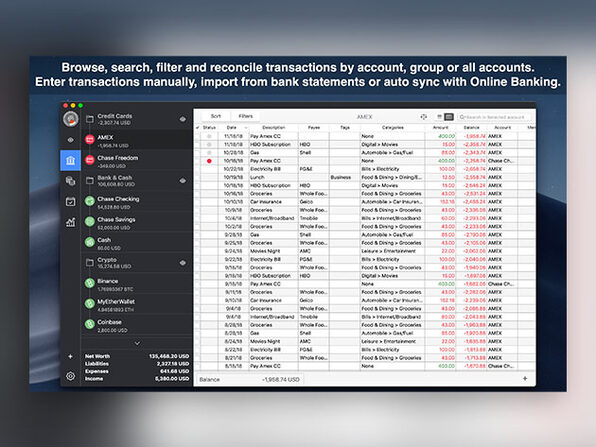Expand the account list chevron below Coinbase

point(137,343)
